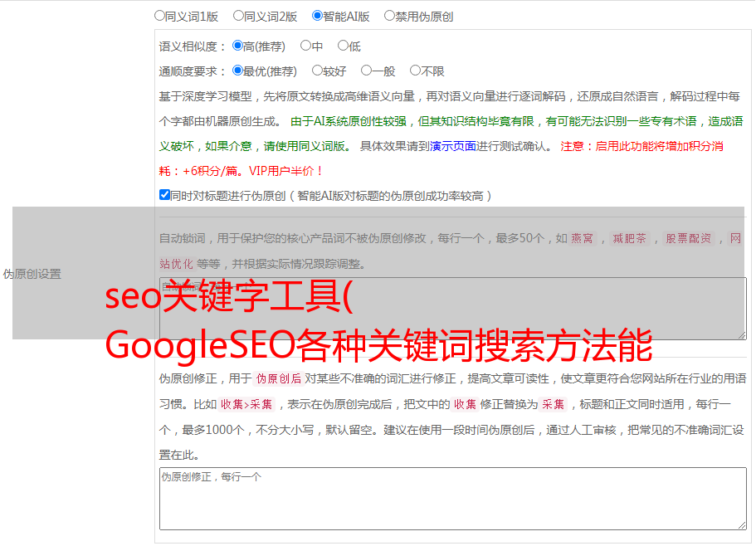Toggle the 同时对标题进行伪原创 checkbox
The height and width of the screenshot is (546, 756).
click(164, 195)
